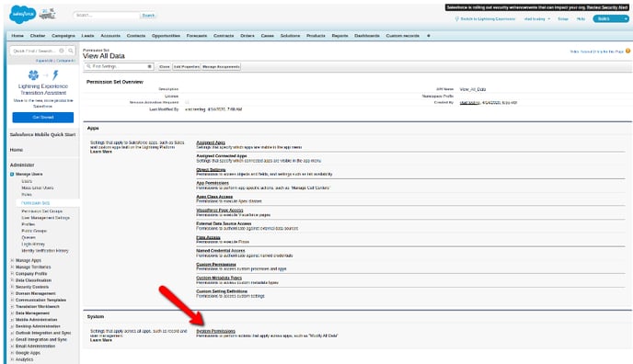Open the Object Settings link

pyautogui.click(x=211, y=170)
